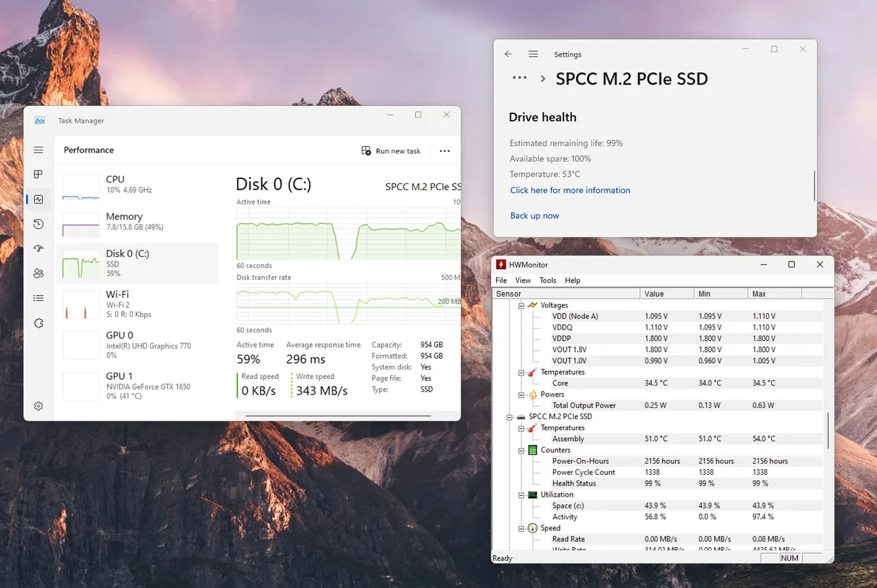Open the App history clock icon
This screenshot has width=877, height=588.
point(38,224)
